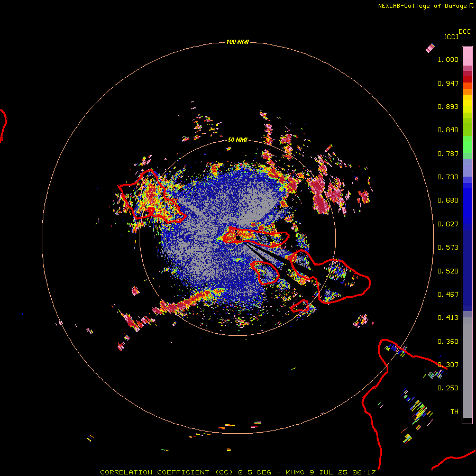Click the NEXLAB-College of DuPage header text
The image size is (476, 476).
[422, 6]
